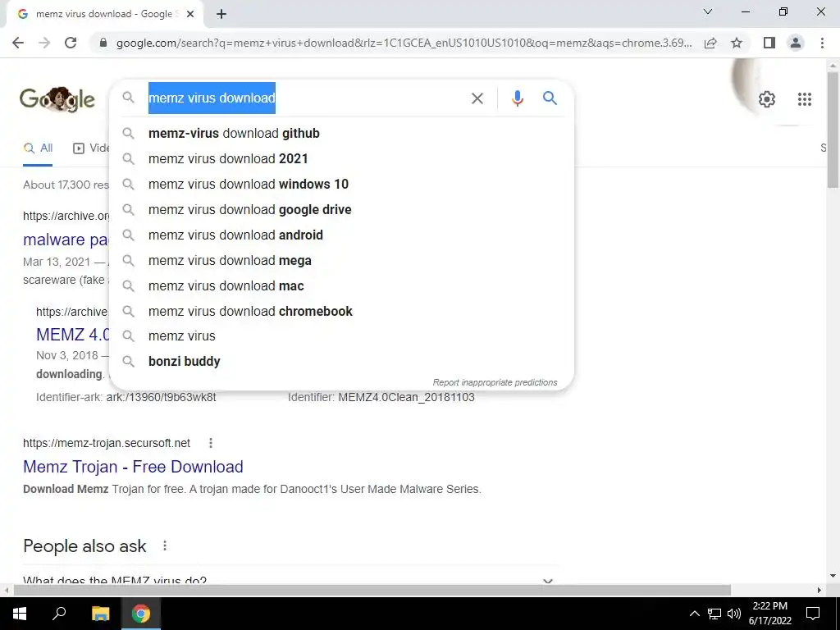Open new tab with plus button
This screenshot has height=630, width=840.
tap(221, 15)
